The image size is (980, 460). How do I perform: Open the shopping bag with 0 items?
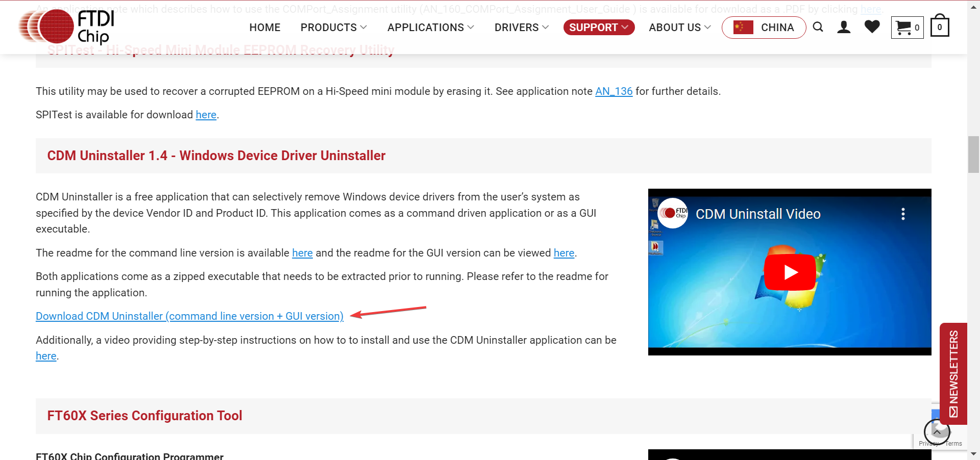click(940, 26)
